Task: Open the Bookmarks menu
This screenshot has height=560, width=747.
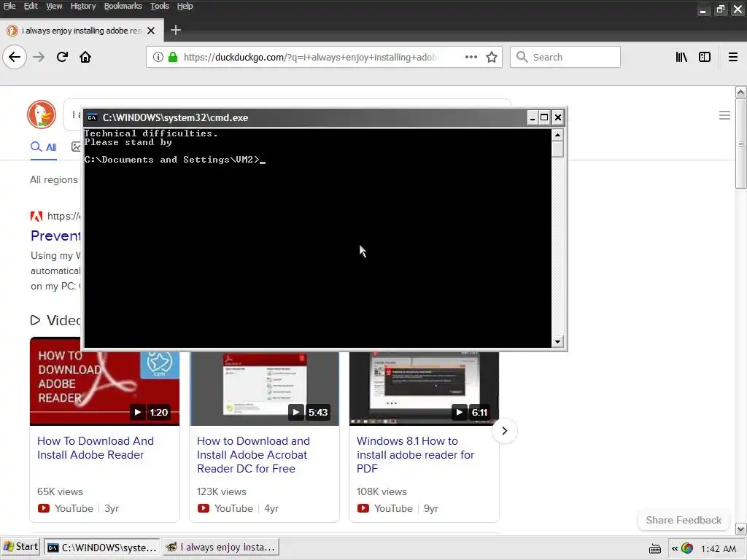Action: point(123,6)
